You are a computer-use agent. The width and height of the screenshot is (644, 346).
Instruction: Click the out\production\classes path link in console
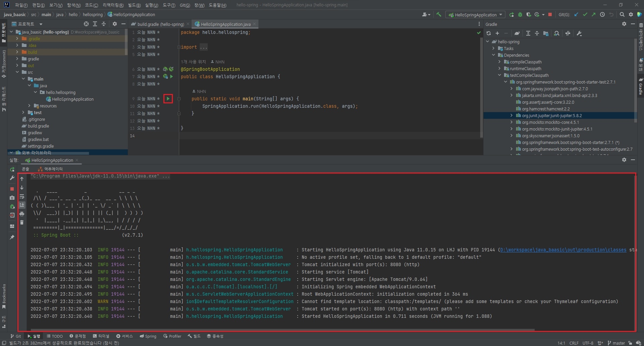(x=563, y=250)
